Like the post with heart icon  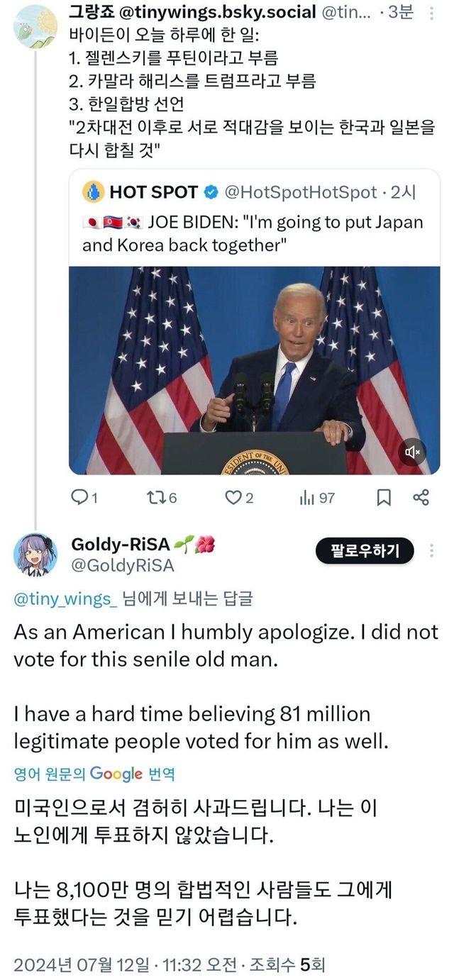tap(233, 498)
